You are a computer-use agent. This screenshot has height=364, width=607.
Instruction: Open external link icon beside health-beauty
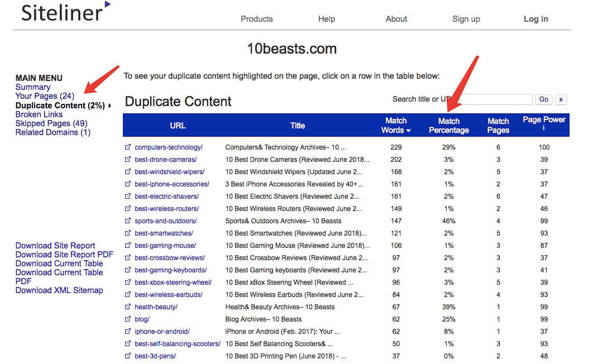coord(127,306)
